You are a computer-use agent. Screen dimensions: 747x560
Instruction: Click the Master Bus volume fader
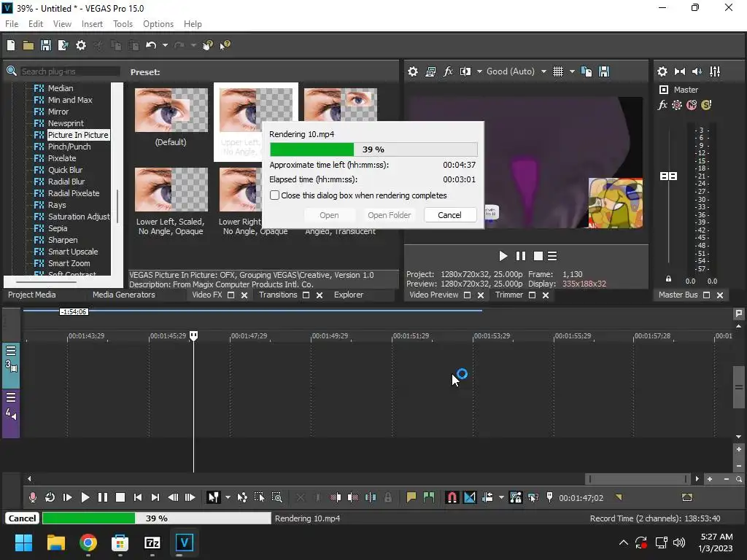tap(668, 176)
